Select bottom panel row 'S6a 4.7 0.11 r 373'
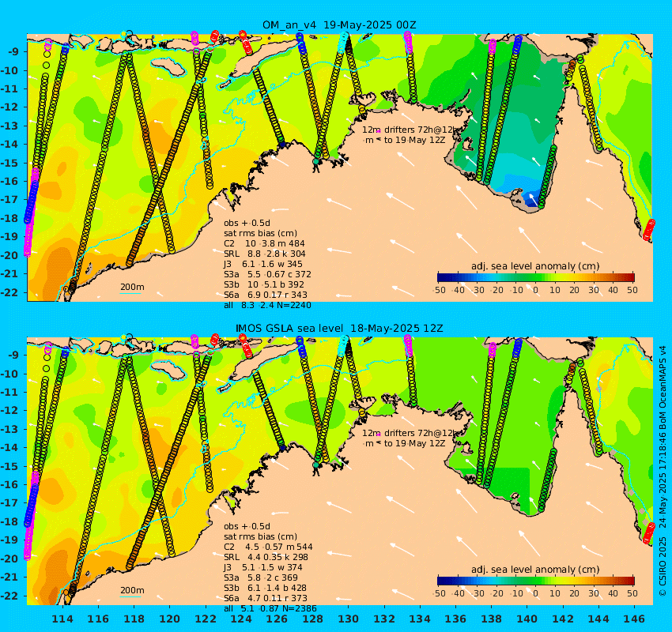672x632 pixels. [x=266, y=599]
